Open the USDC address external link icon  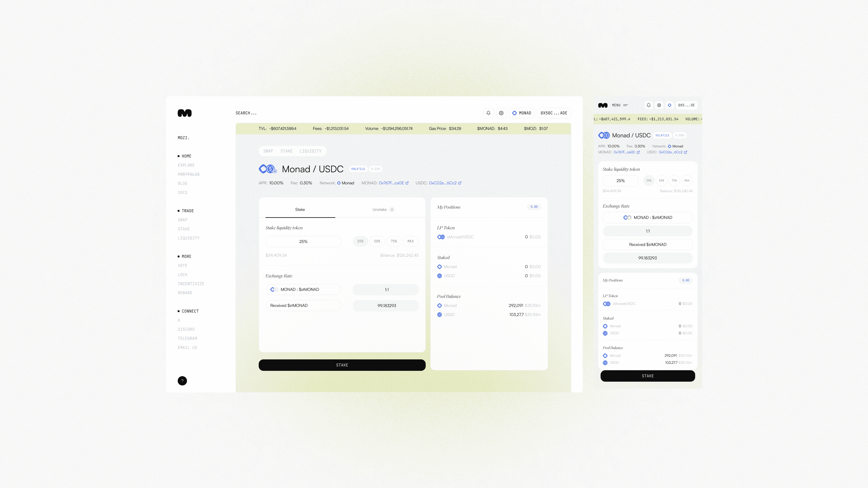click(x=460, y=183)
